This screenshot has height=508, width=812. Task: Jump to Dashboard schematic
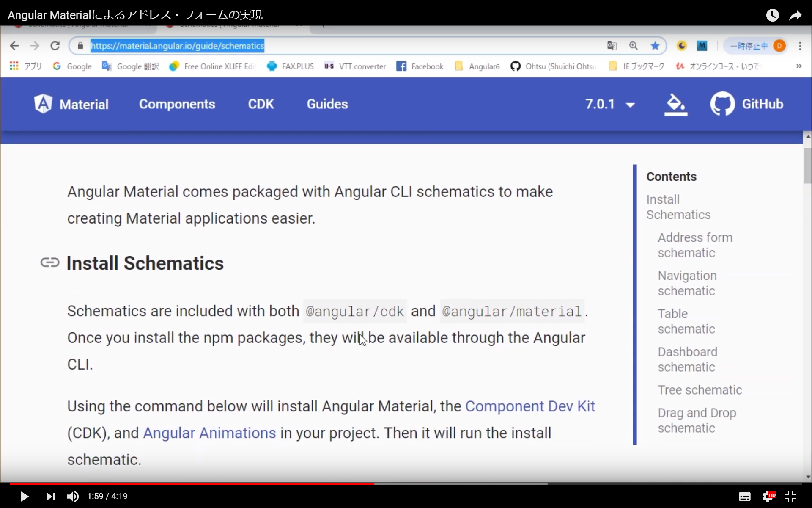click(x=687, y=359)
